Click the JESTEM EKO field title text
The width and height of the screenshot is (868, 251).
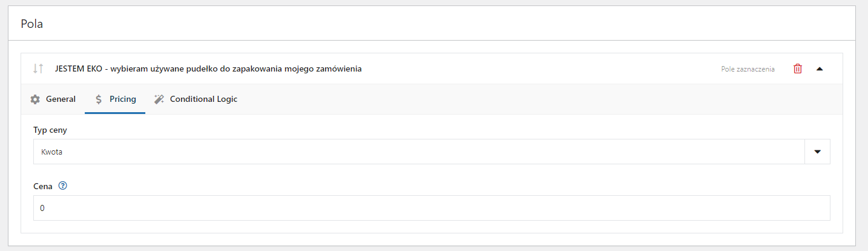click(208, 69)
